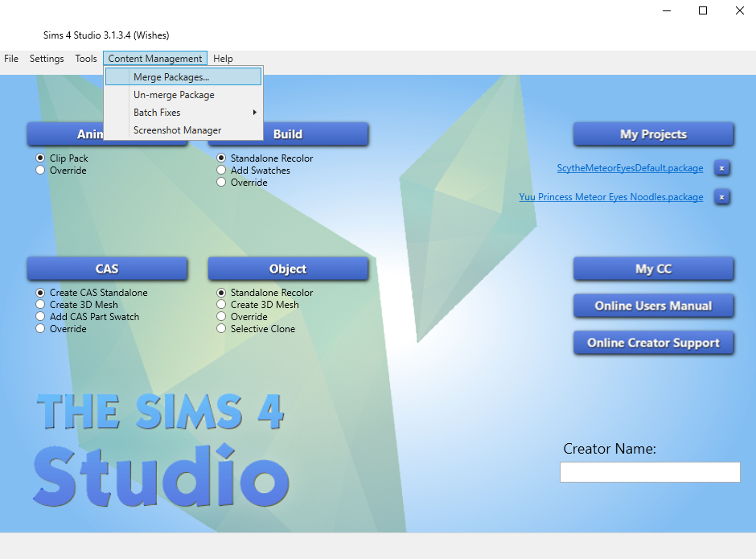Choose Un-merge Package menu entry

(183, 95)
